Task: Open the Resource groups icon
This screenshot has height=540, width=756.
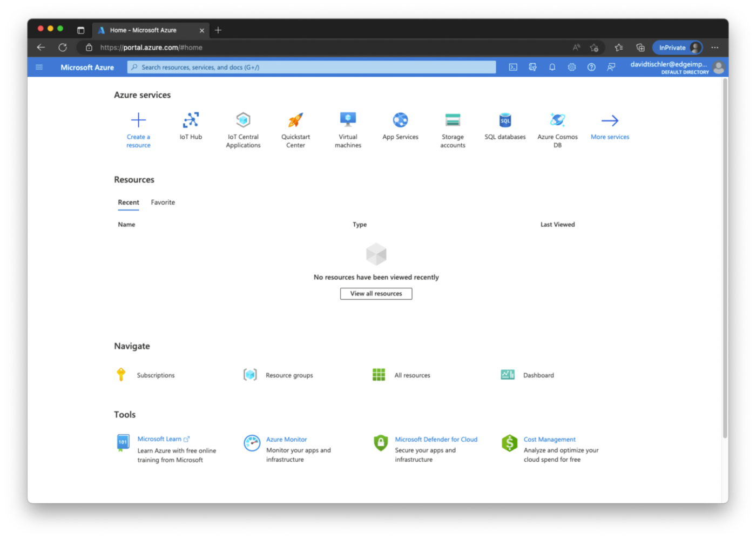Action: click(x=250, y=374)
